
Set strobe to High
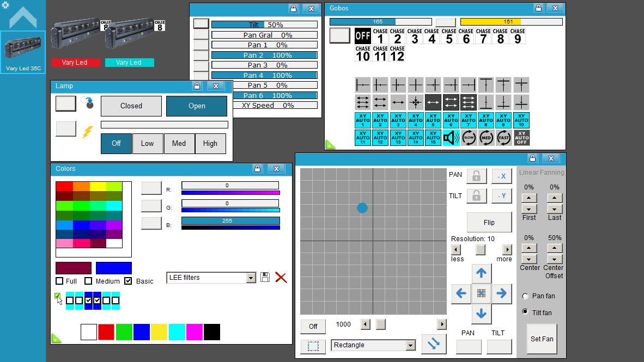[210, 144]
